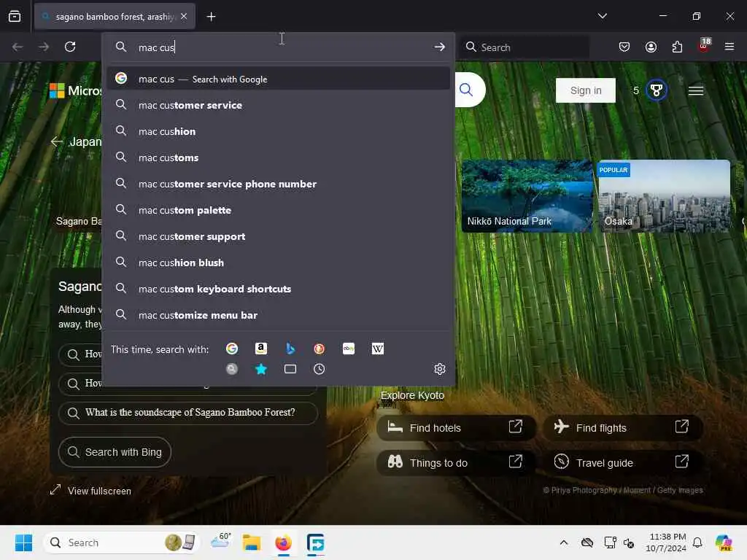Choose the 'mac custom palette' suggestion

(278, 210)
